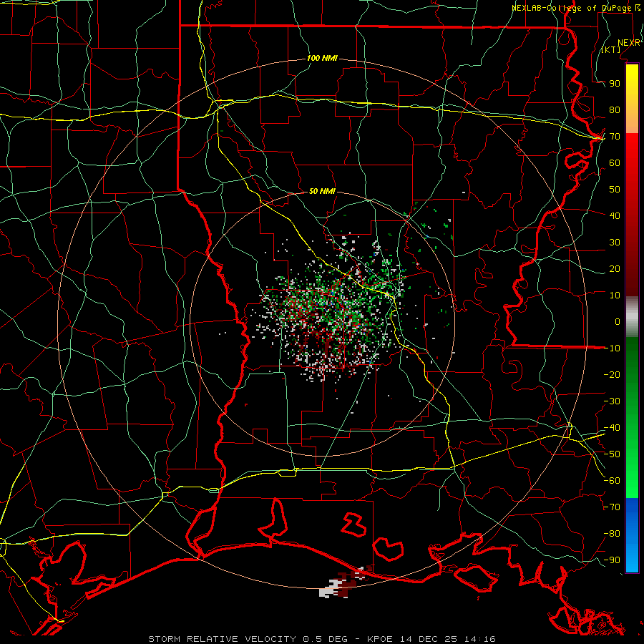Click the Storm Relative Velocity caption at bottom
644x644 pixels.
322,639
